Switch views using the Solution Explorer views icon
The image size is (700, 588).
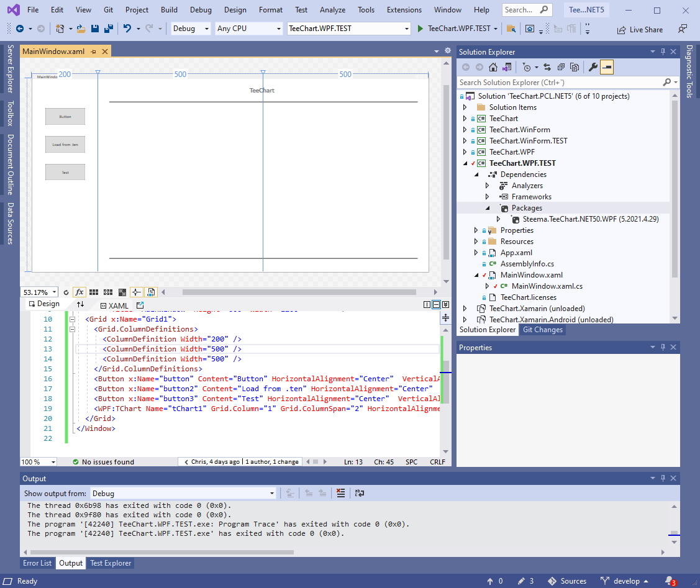pos(507,67)
